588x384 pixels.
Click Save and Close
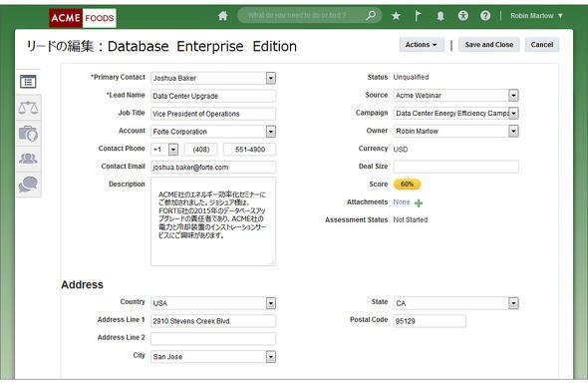489,45
